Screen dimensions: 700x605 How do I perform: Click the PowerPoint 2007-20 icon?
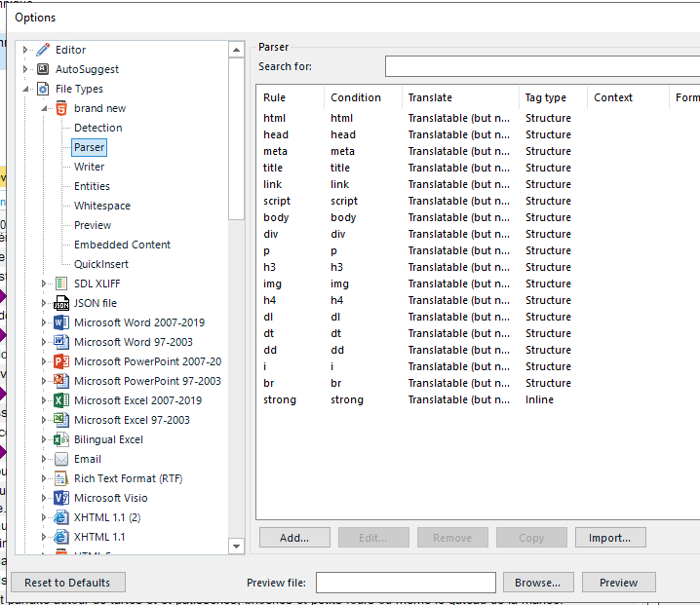(61, 361)
